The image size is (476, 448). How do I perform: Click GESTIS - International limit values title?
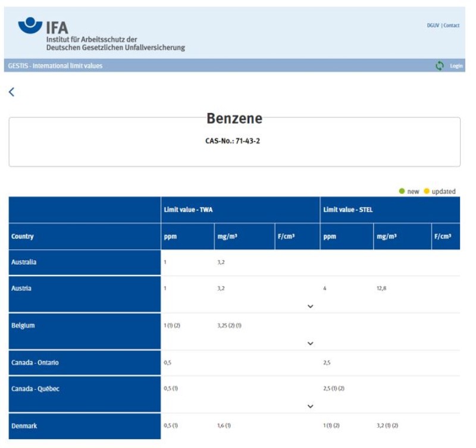tap(55, 66)
